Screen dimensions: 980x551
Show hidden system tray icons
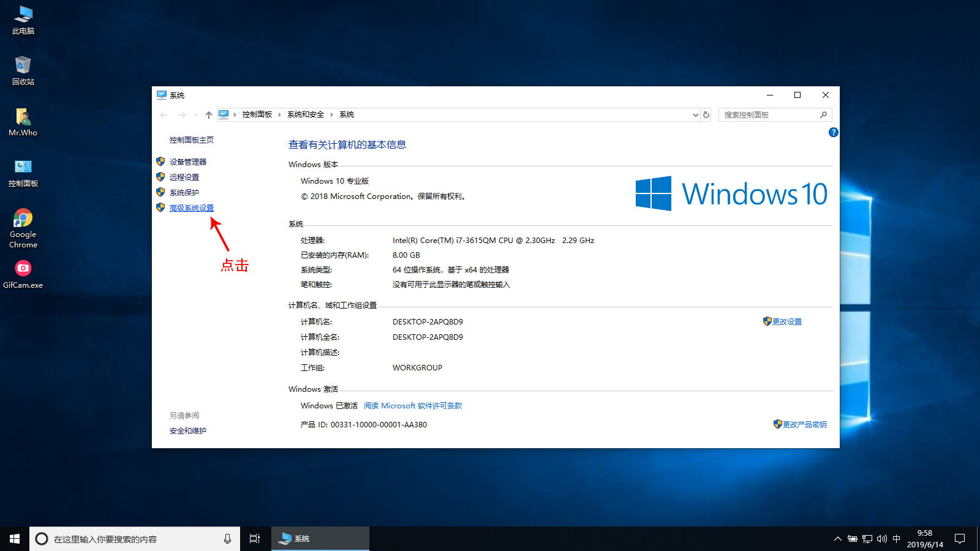tap(837, 539)
